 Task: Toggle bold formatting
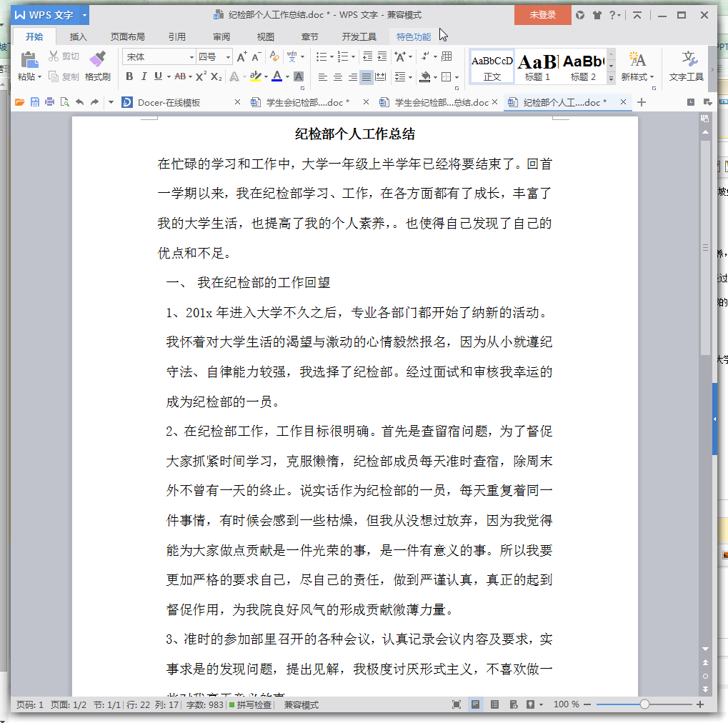(129, 76)
